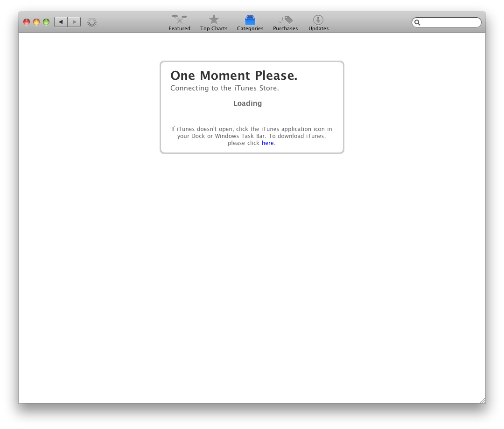Open the Categories folder icon
The height and width of the screenshot is (429, 504).
point(250,20)
